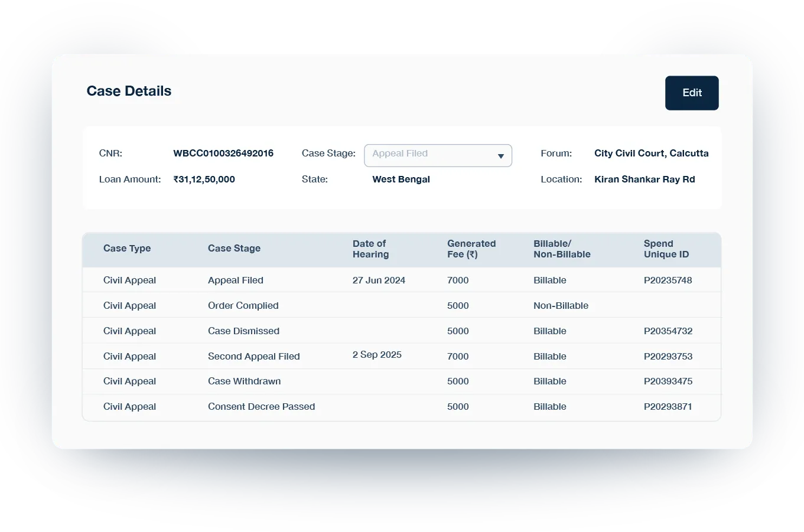Open the Case Stage dropdown

(x=438, y=155)
